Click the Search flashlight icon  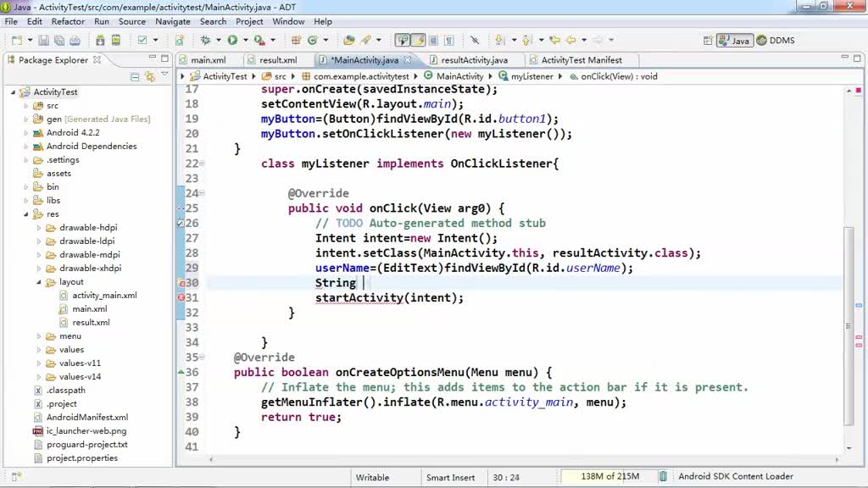[x=366, y=41]
